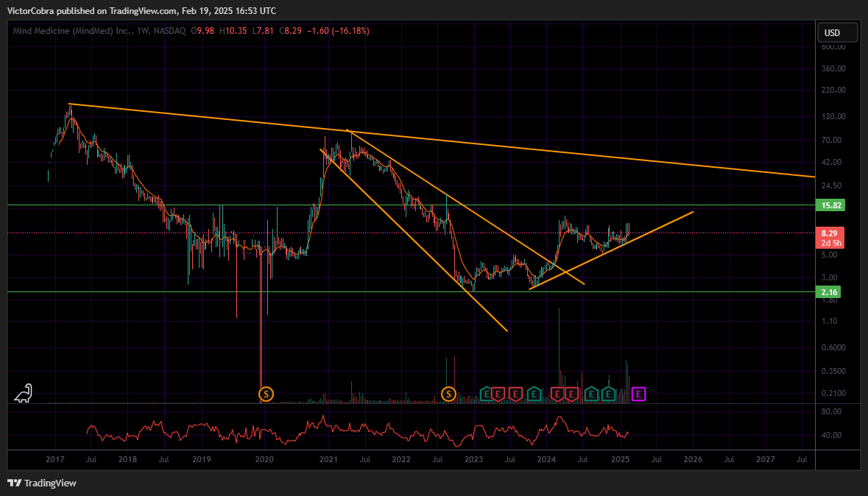Click the dinosaur icon at chart bottom-left

click(x=24, y=393)
